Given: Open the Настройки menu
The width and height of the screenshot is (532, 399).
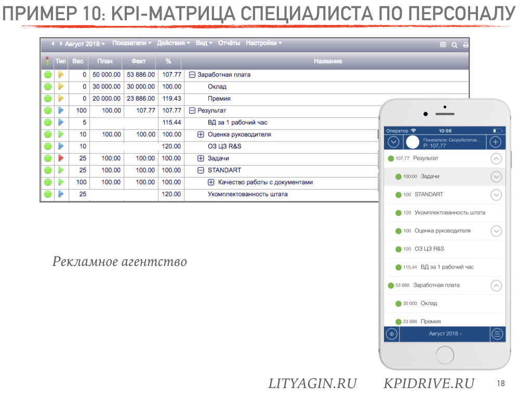Looking at the screenshot, I should click(264, 43).
